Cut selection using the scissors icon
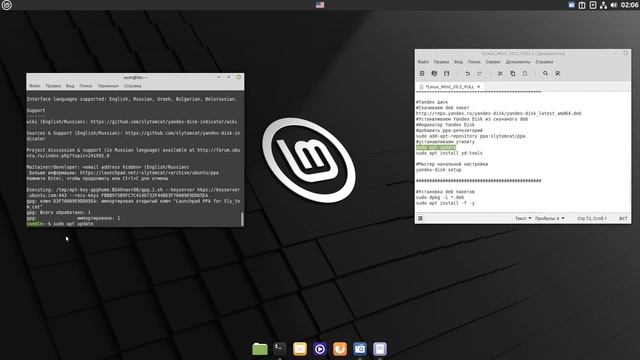Viewport: 640px width, 360px height. (x=500, y=73)
